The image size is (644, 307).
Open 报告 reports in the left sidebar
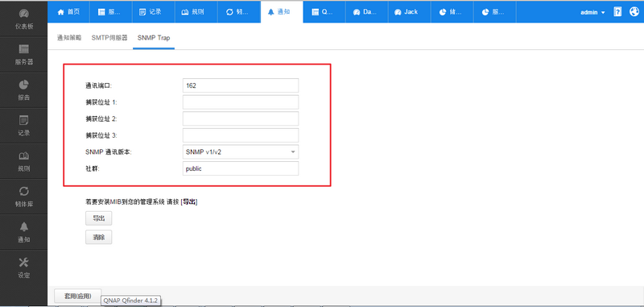(x=24, y=90)
